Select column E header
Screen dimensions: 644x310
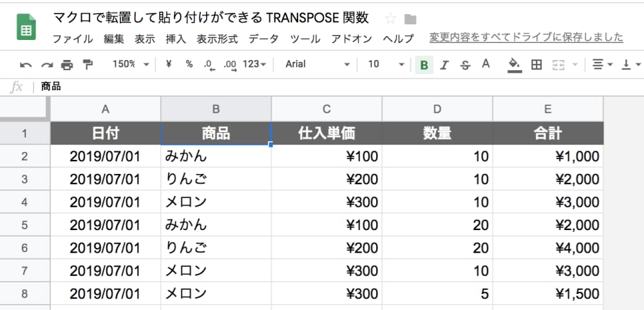pos(548,109)
